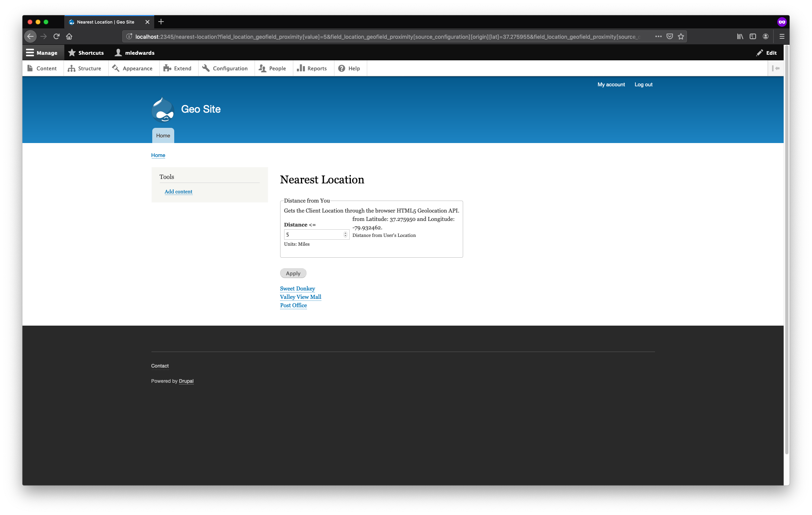Open the Library icon in toolbar

pyautogui.click(x=740, y=36)
